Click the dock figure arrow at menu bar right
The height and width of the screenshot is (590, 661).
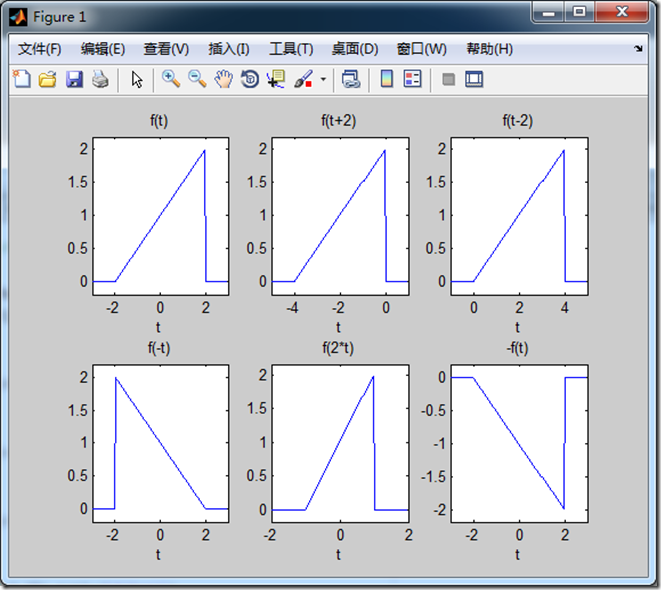638,49
